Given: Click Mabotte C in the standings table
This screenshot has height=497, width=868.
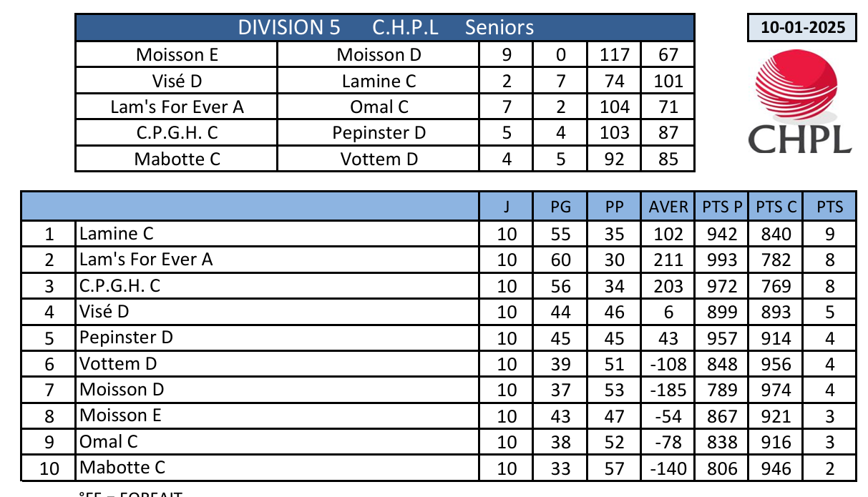Looking at the screenshot, I should point(122,468).
